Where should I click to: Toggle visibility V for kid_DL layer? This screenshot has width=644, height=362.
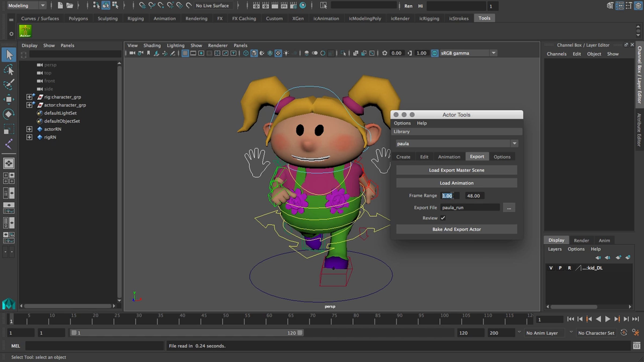[x=551, y=268]
